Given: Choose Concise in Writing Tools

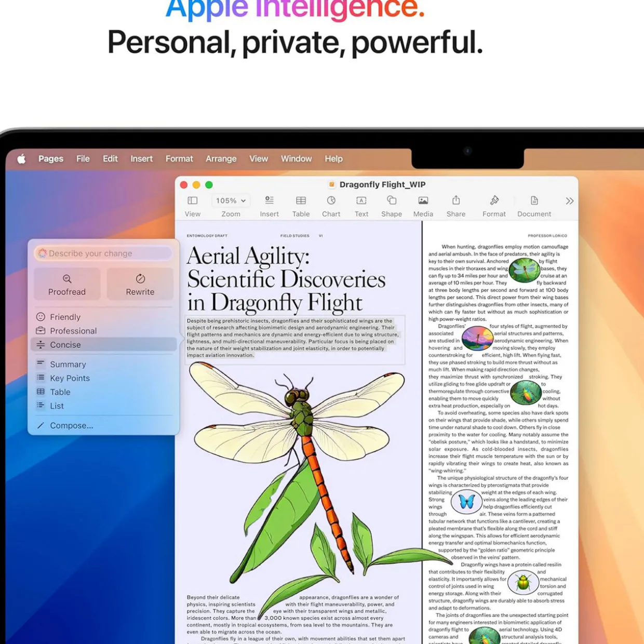Looking at the screenshot, I should [65, 345].
